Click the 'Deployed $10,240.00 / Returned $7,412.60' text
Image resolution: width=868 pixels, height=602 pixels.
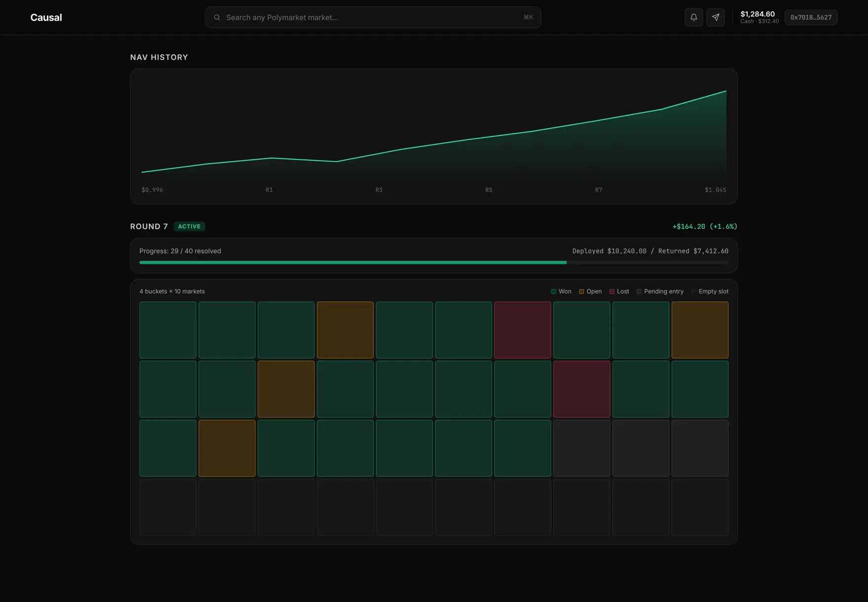[x=650, y=251]
